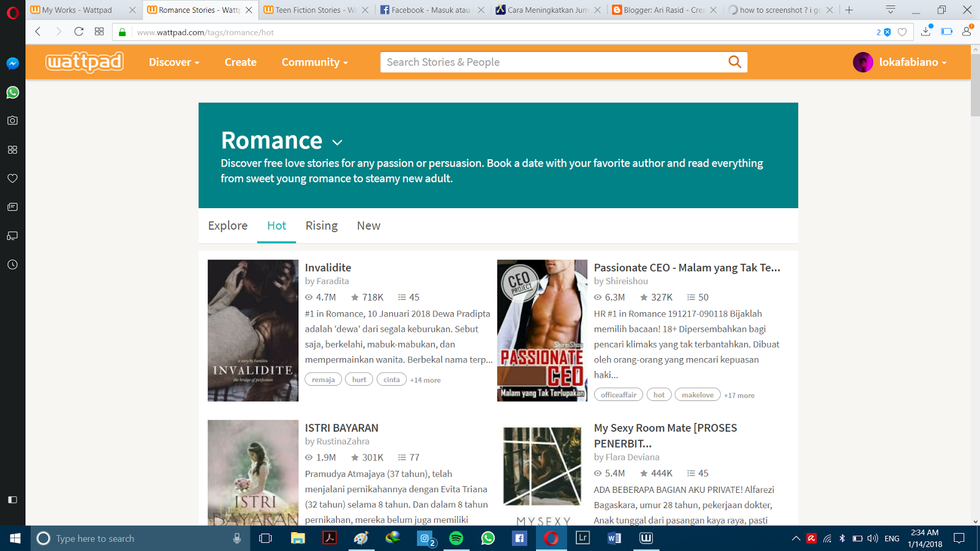Screen dimensions: 980x551
Task: Click the page vertical scrollbar
Action: (975, 86)
